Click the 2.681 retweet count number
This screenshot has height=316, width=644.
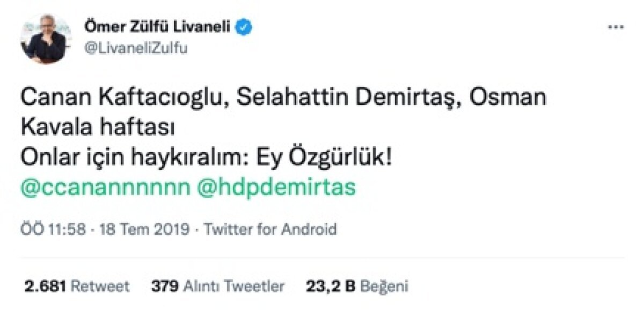(46, 286)
